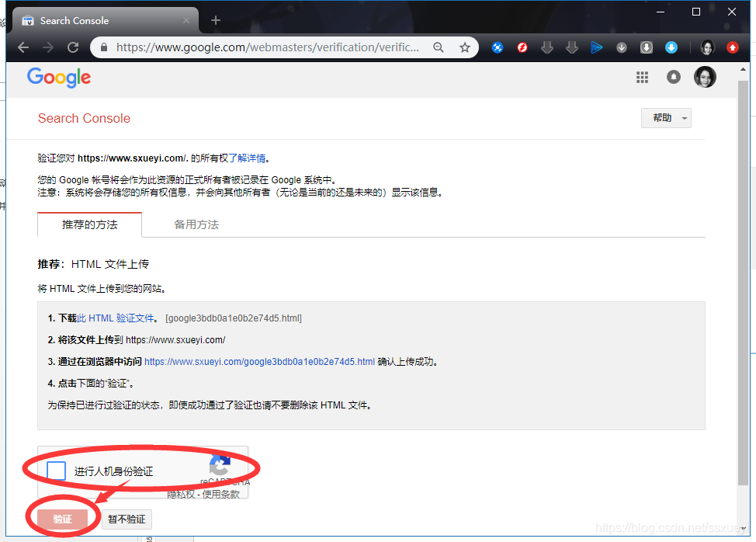756x542 pixels.
Task: Open the blue play-triangle extension icon
Action: pos(596,47)
